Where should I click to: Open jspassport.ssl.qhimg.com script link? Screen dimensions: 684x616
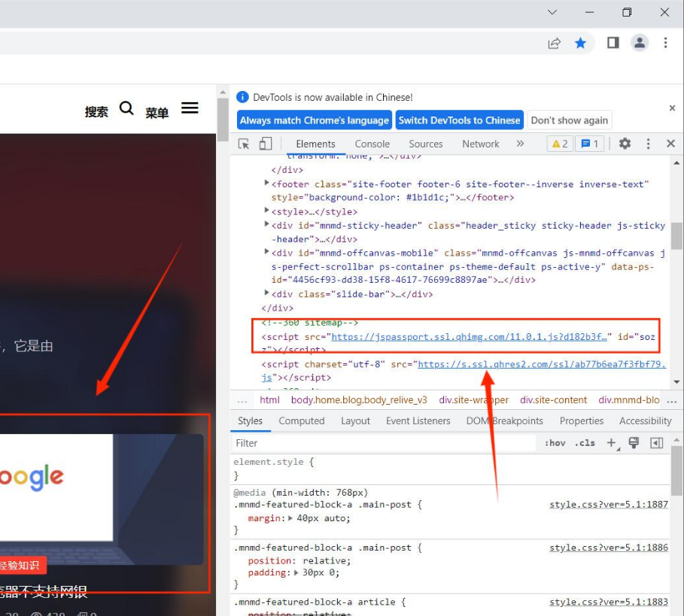tap(469, 337)
